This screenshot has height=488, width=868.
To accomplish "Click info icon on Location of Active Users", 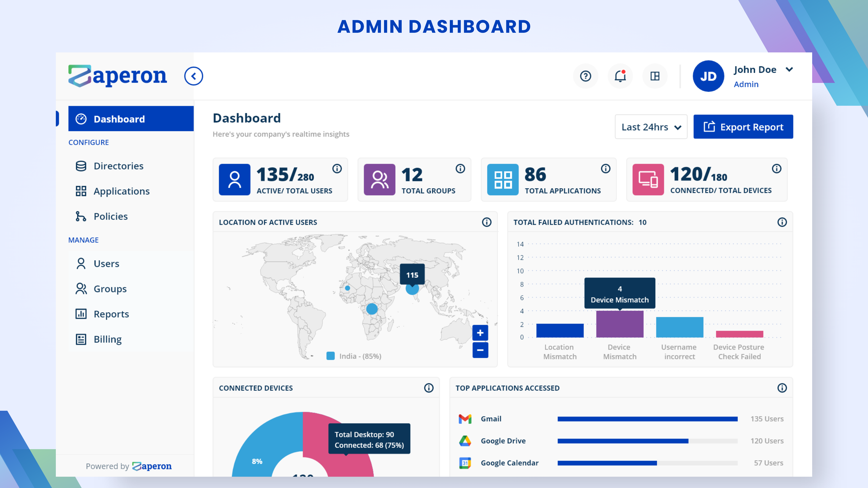I will pos(487,222).
